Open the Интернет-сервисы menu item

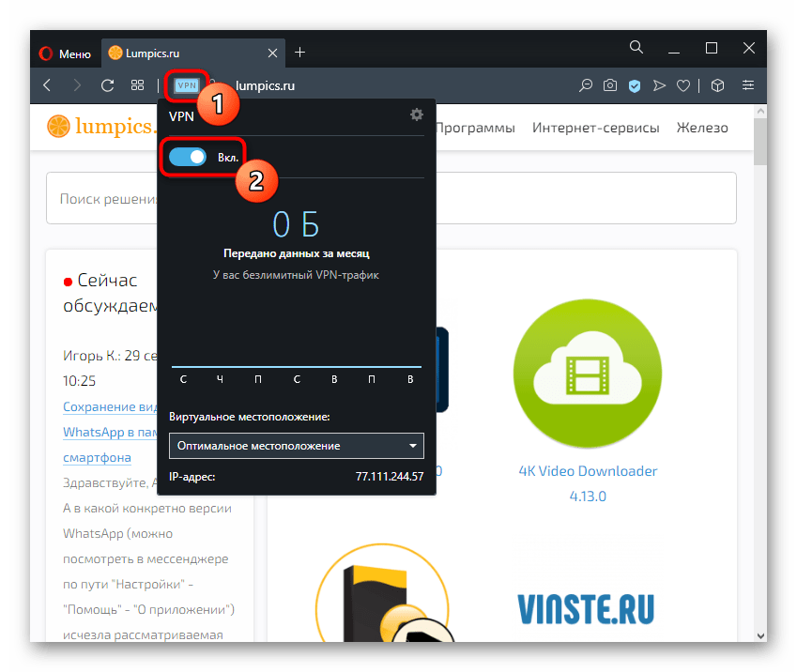pyautogui.click(x=595, y=128)
